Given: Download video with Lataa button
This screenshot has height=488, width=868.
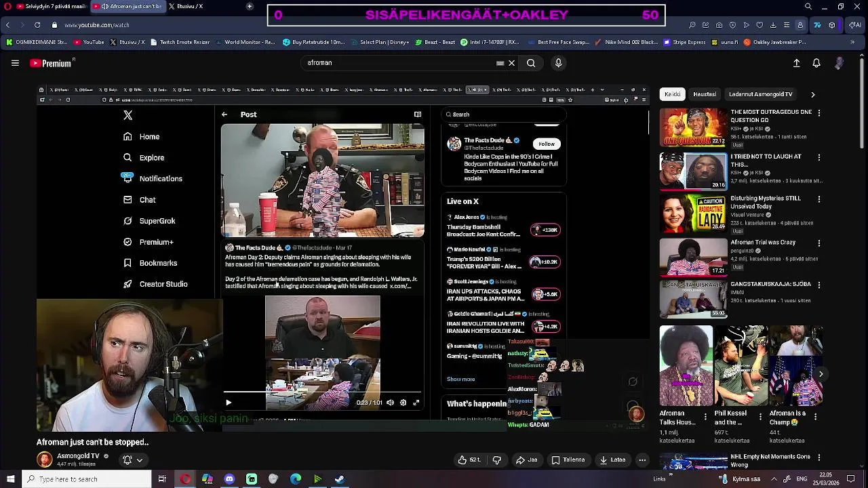Looking at the screenshot, I should tap(613, 460).
